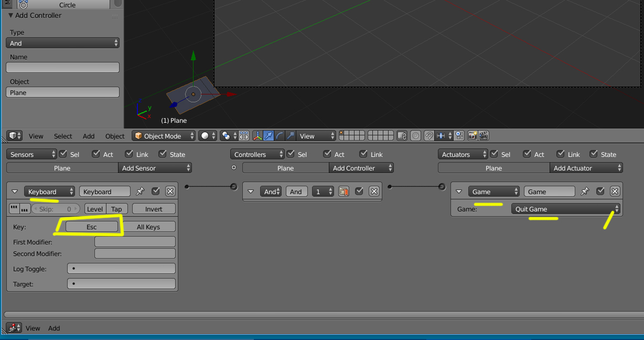The image size is (644, 340).
Task: Toggle the And controller priority icon
Action: 344,192
